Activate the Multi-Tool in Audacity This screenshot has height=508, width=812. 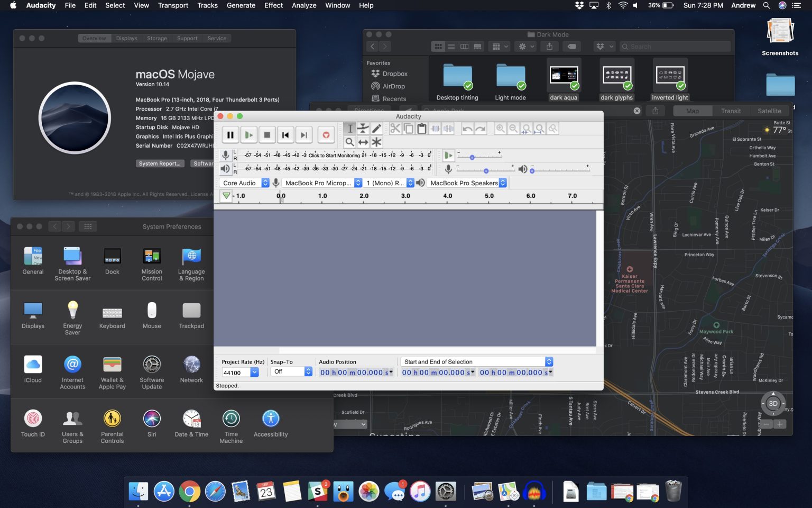pos(376,142)
